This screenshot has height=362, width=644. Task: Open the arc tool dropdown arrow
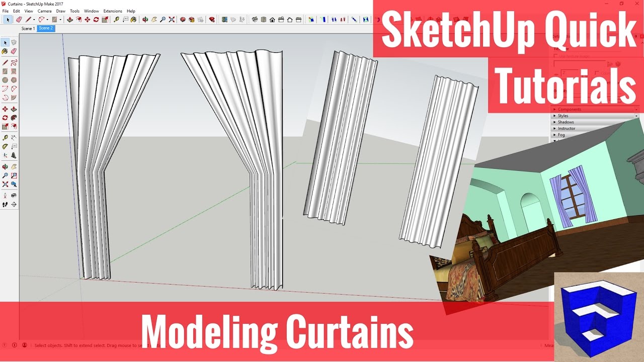click(x=47, y=20)
